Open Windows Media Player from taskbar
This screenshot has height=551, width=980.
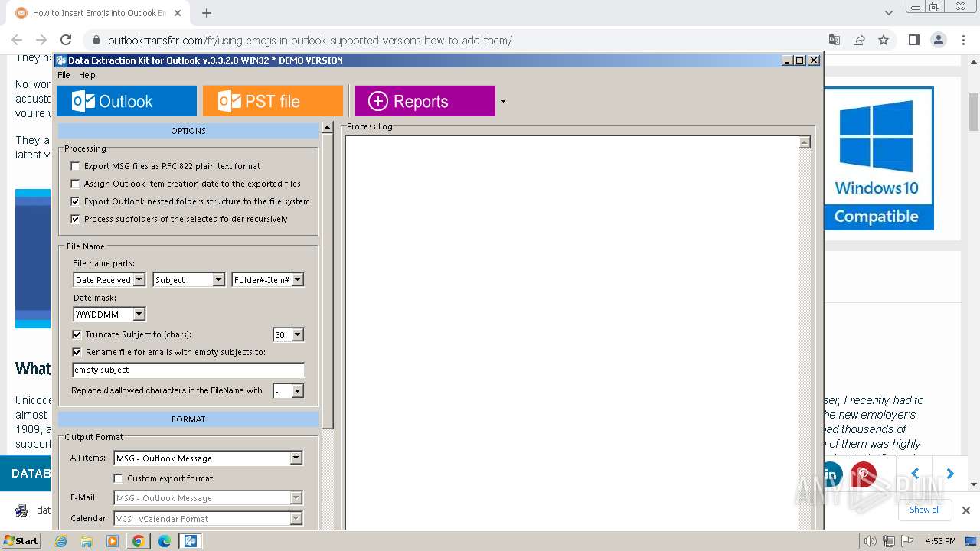pos(113,541)
